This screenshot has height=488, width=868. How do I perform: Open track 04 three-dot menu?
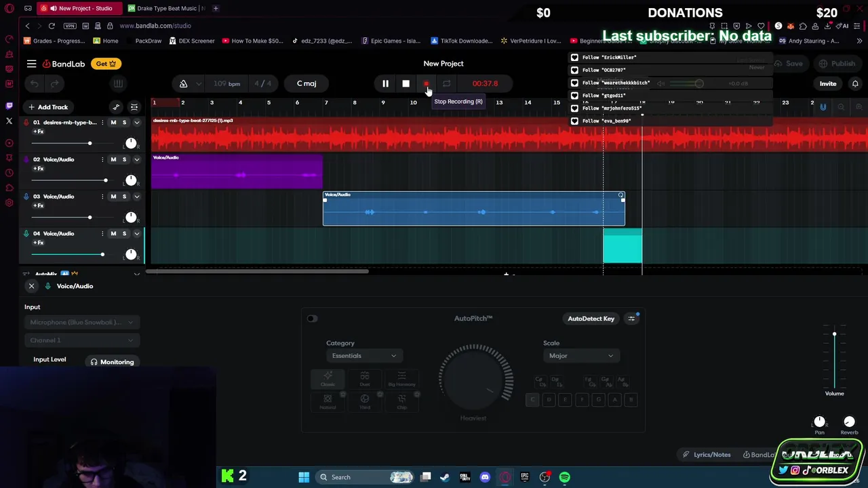[102, 233]
